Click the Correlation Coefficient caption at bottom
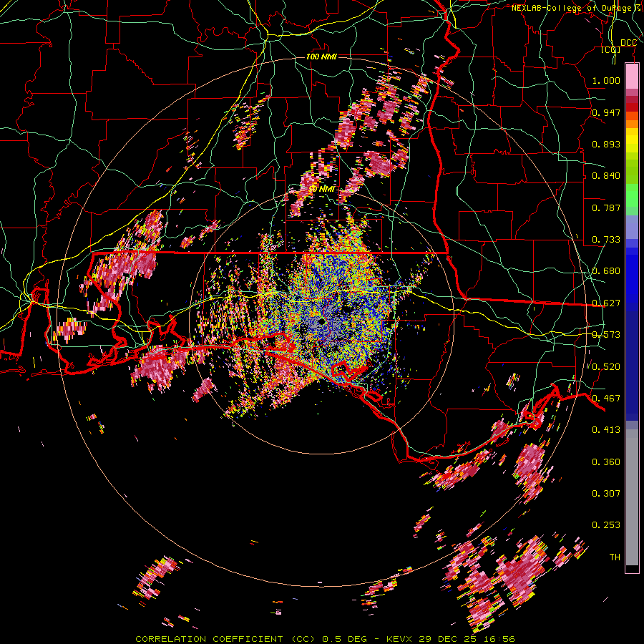This screenshot has width=644, height=644. pos(325,639)
